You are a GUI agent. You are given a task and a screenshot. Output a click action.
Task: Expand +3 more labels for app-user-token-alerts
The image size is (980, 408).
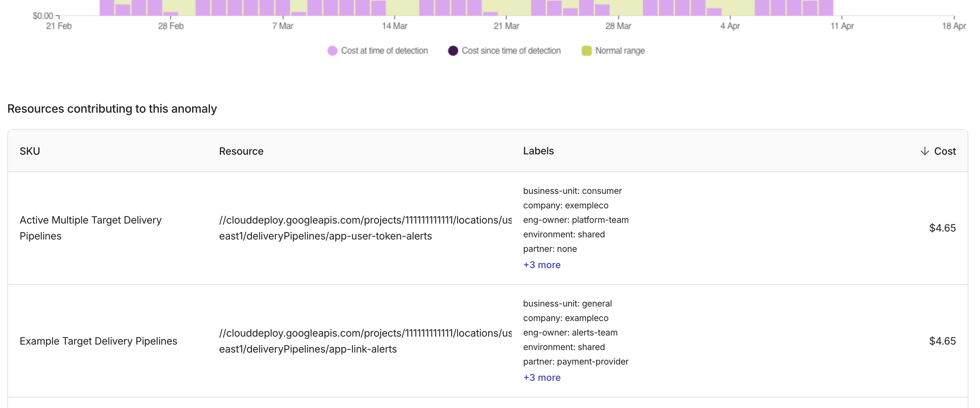(541, 265)
